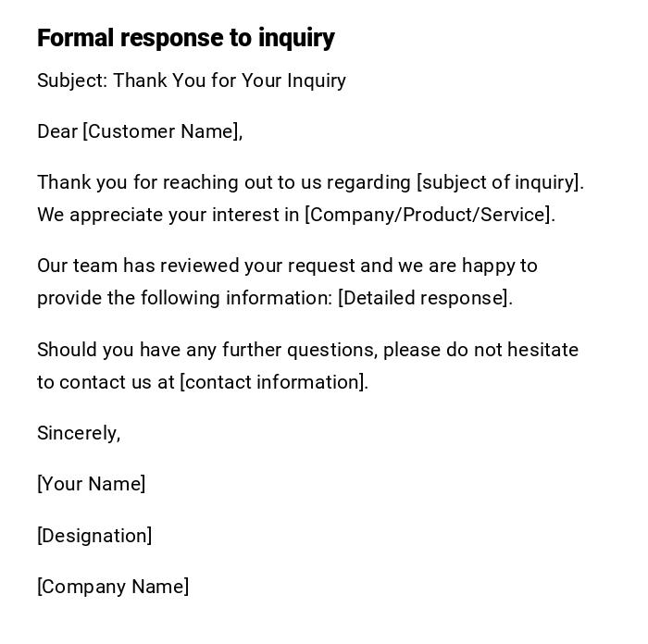
Task: Click the "Sincerely," closing line
Action: (79, 433)
